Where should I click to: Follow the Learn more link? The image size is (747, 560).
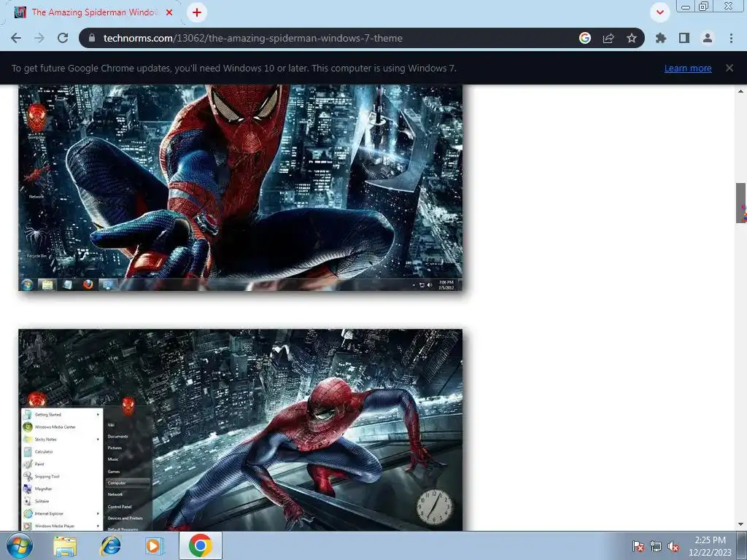tap(688, 68)
